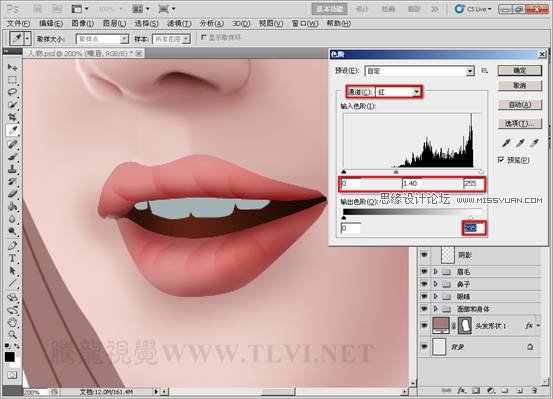Click the 确定 button in Levels
This screenshot has height=399, width=553.
[519, 71]
